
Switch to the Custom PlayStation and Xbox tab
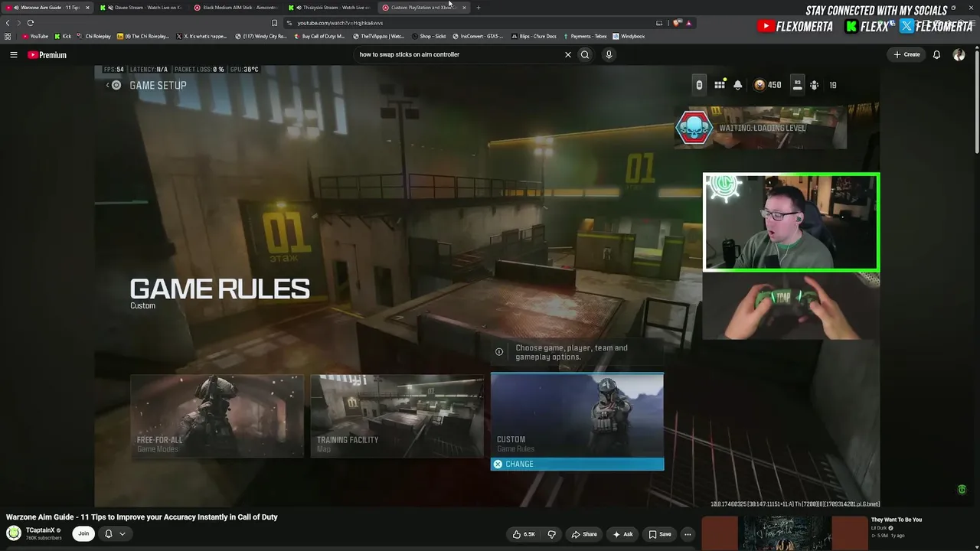425,8
